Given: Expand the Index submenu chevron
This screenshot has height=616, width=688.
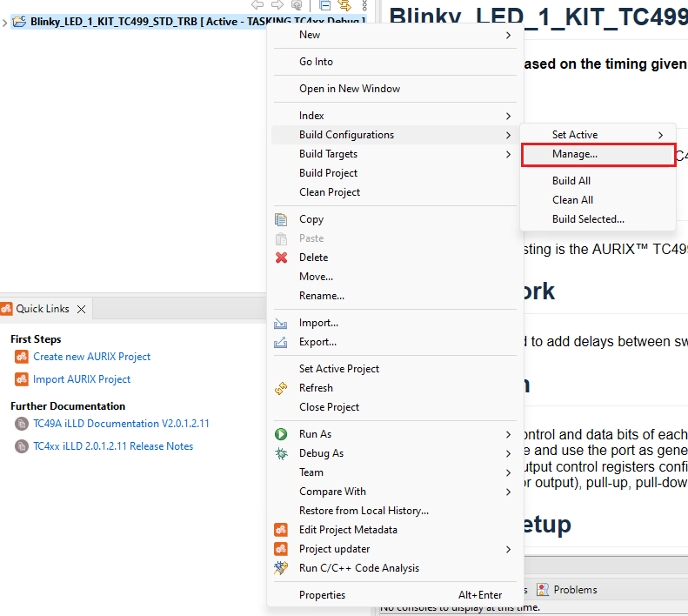Looking at the screenshot, I should coord(508,116).
